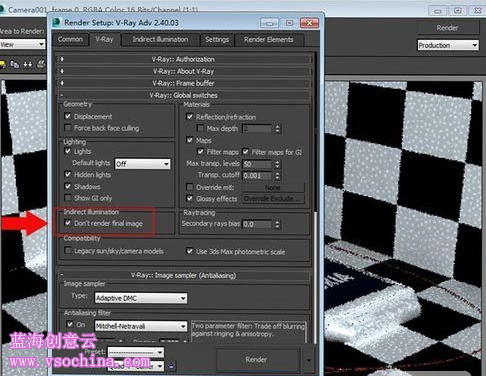
Task: Open the Settings tab
Action: click(x=217, y=40)
